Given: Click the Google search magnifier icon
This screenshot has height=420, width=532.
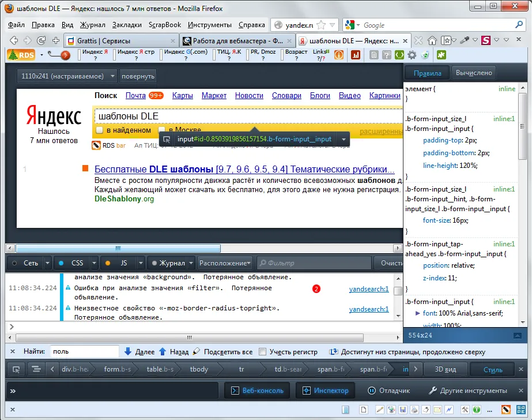Looking at the screenshot, I should click(519, 25).
